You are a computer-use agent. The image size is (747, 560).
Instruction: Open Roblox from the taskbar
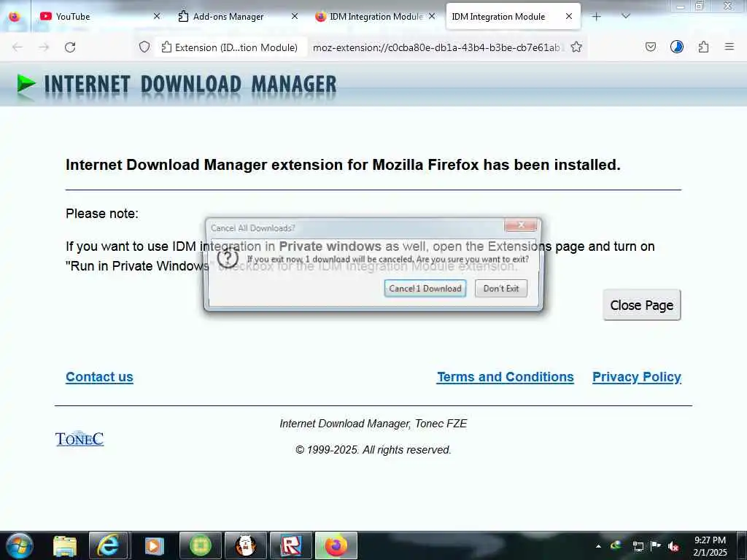[290, 545]
